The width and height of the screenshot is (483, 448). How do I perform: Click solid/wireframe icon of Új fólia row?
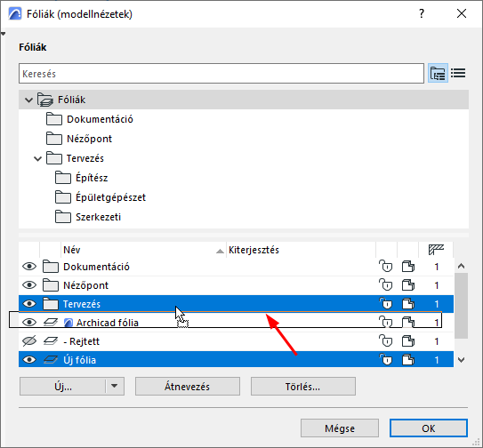click(x=408, y=360)
